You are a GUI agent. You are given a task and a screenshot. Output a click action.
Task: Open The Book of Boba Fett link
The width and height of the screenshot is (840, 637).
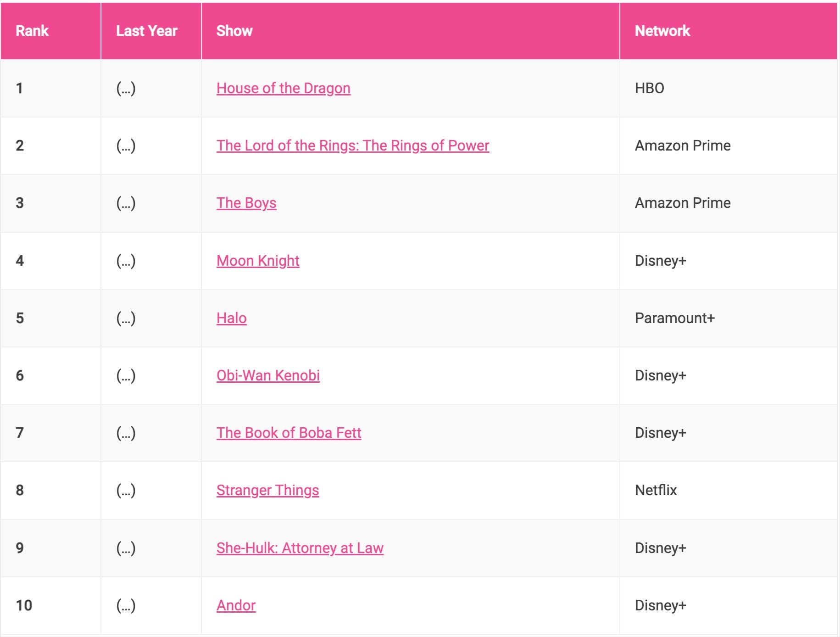click(289, 433)
